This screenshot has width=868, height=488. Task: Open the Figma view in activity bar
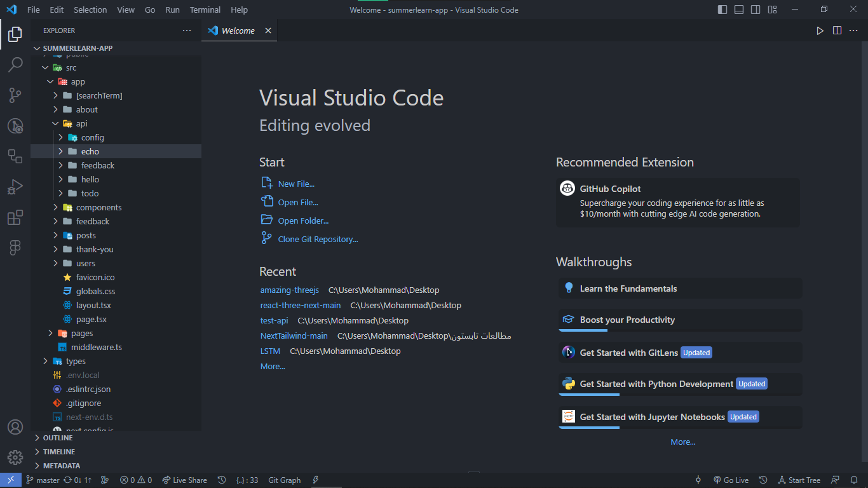tap(15, 248)
